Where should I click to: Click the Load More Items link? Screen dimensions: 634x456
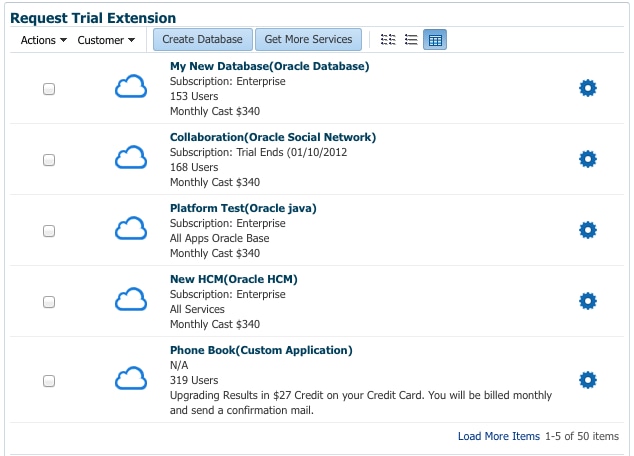[x=498, y=437]
